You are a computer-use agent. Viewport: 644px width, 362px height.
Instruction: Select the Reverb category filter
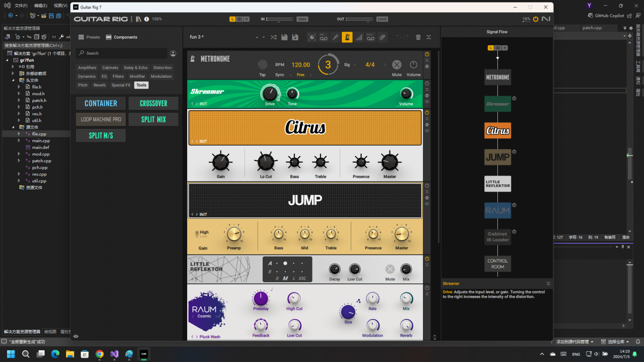99,85
